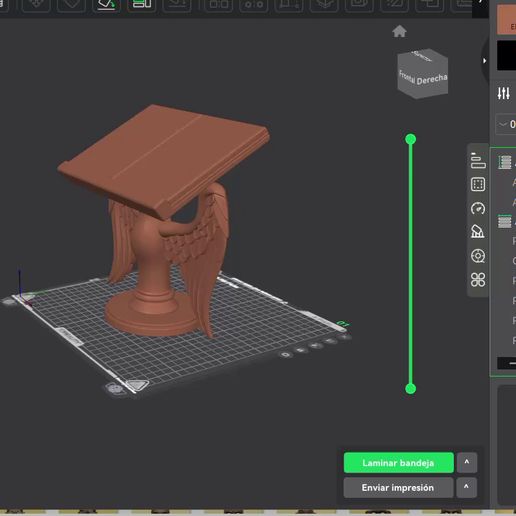The height and width of the screenshot is (516, 516).
Task: Click the Enviar impresión button
Action: (398, 488)
